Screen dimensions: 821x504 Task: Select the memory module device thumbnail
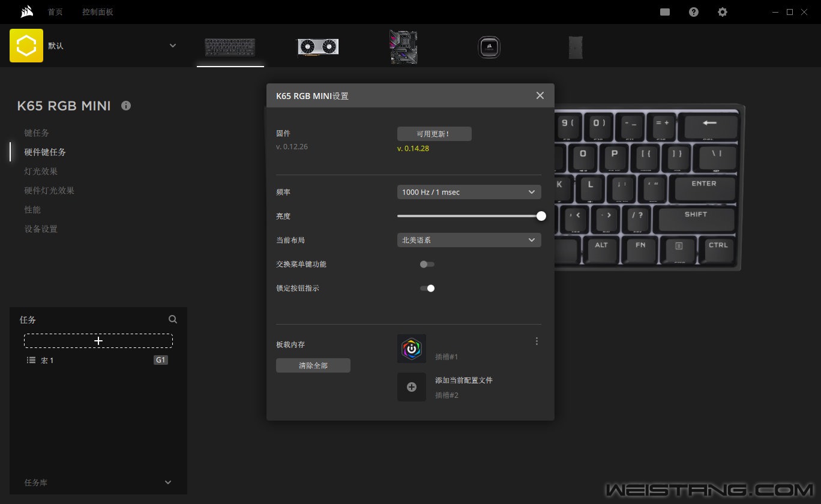click(576, 47)
